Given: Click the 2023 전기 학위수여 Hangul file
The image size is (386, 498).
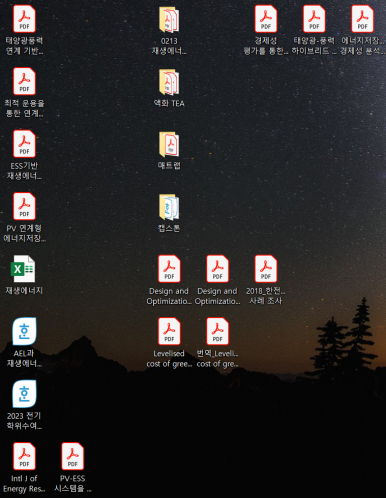Looking at the screenshot, I should click(x=24, y=394).
